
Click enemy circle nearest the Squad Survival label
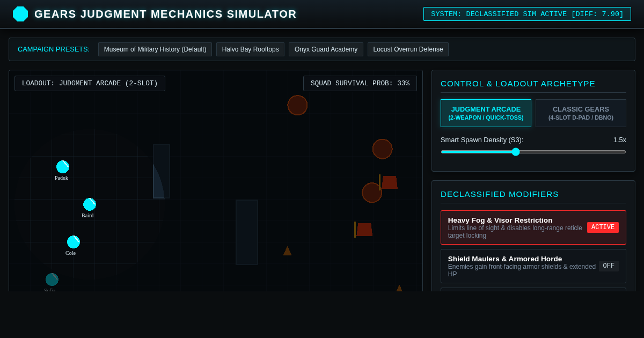coord(297,105)
